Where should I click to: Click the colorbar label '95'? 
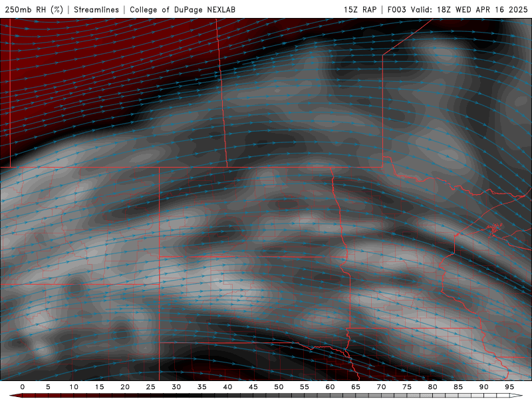click(509, 387)
